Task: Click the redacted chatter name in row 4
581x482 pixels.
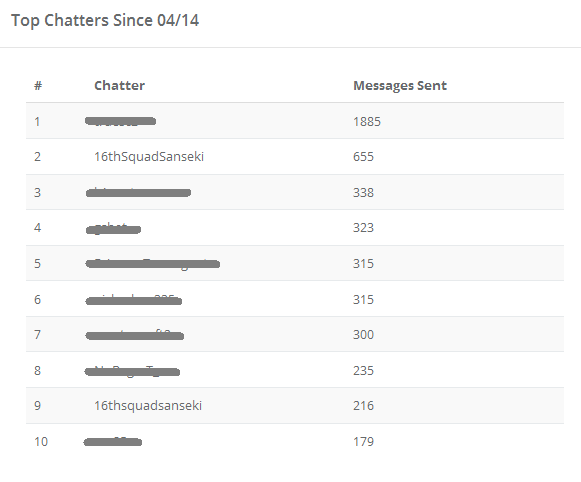Action: coord(113,229)
